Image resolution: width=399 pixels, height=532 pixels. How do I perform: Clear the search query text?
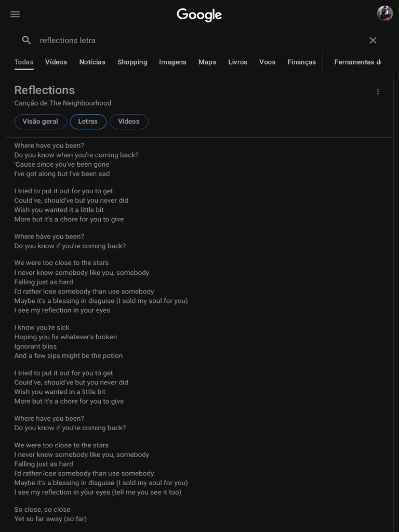[373, 41]
